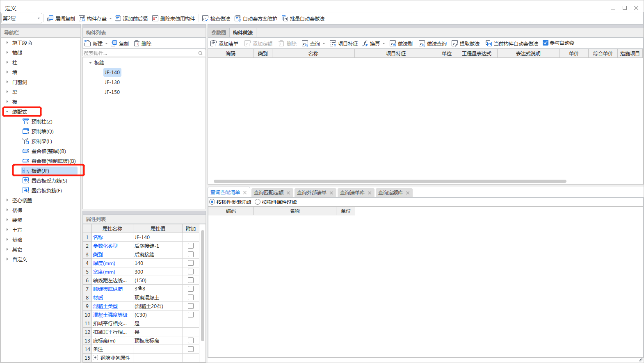Click the 项目特征 icon
This screenshot has height=363, width=644.
tap(333, 43)
